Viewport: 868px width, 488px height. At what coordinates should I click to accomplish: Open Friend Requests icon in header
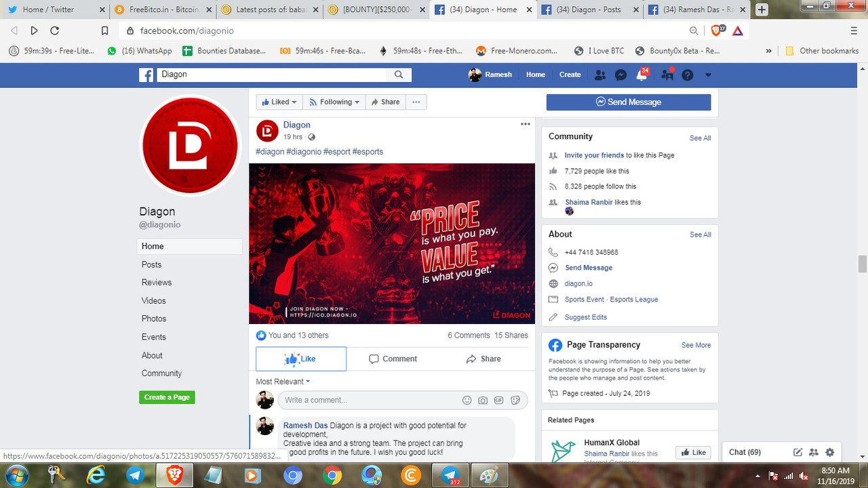tap(600, 75)
